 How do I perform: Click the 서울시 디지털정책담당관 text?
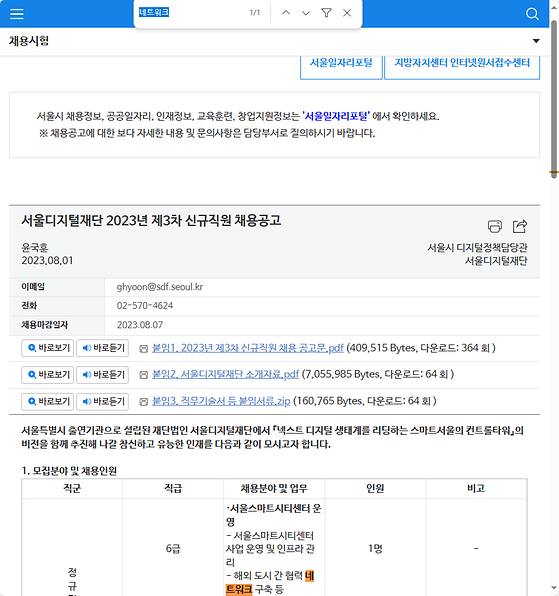(x=477, y=248)
